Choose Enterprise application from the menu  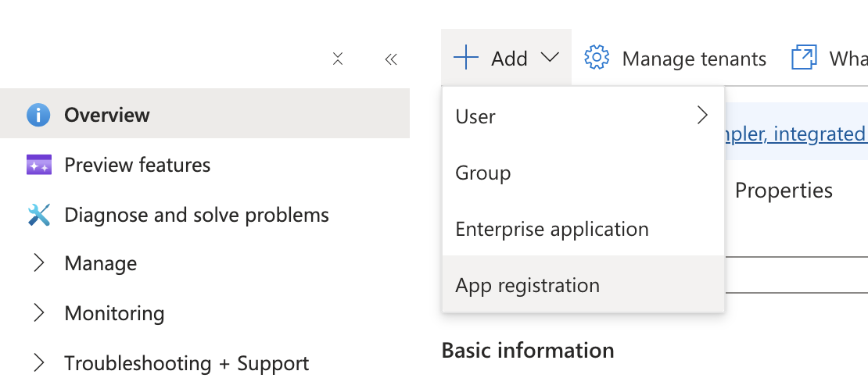(x=552, y=229)
